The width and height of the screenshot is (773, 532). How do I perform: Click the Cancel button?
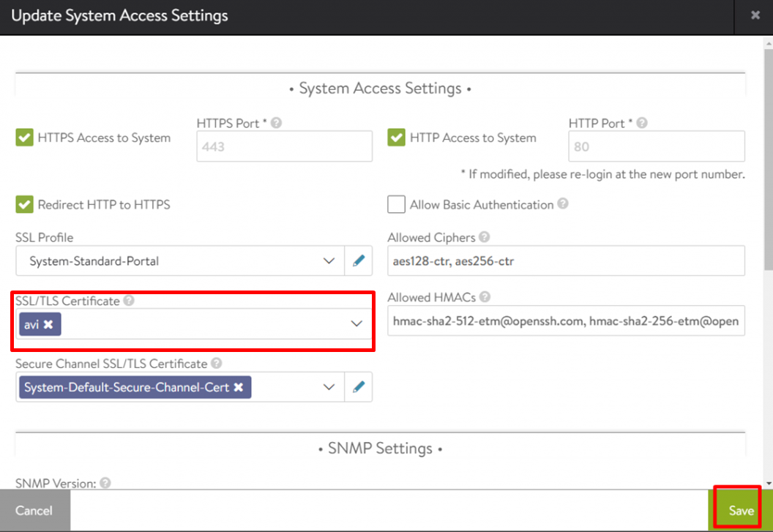(x=34, y=511)
